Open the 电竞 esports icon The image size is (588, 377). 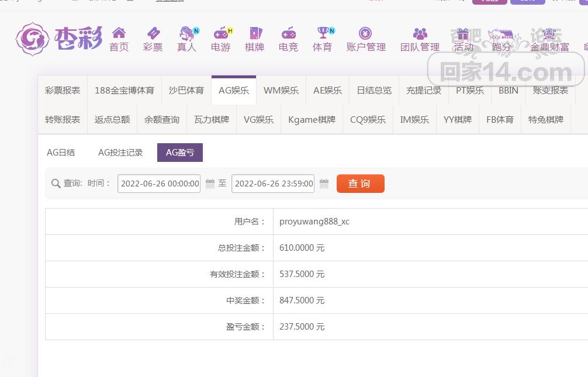coord(288,33)
